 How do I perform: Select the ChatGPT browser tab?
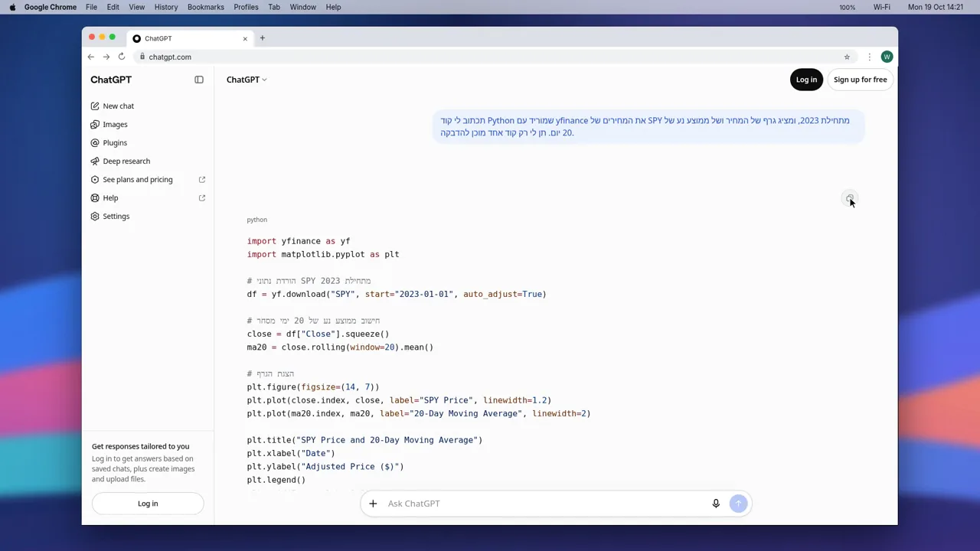pyautogui.click(x=190, y=38)
